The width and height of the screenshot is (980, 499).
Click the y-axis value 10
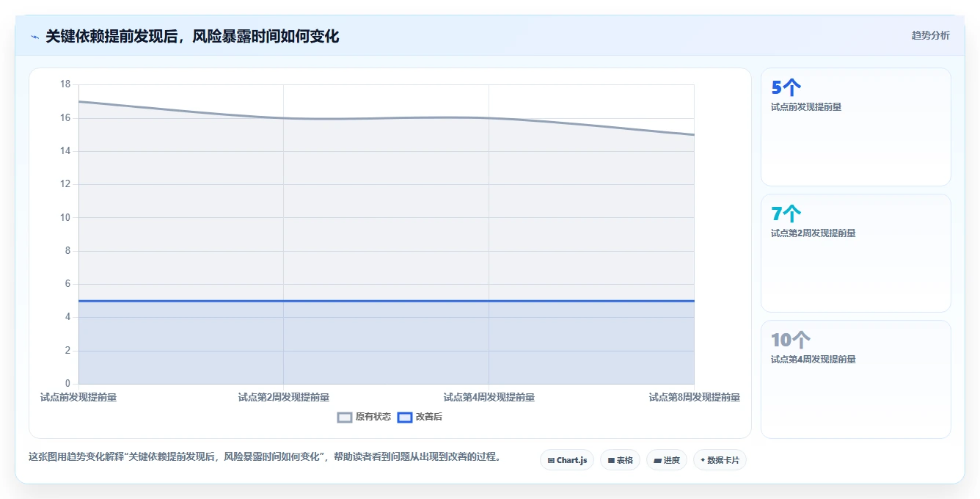pos(65,217)
